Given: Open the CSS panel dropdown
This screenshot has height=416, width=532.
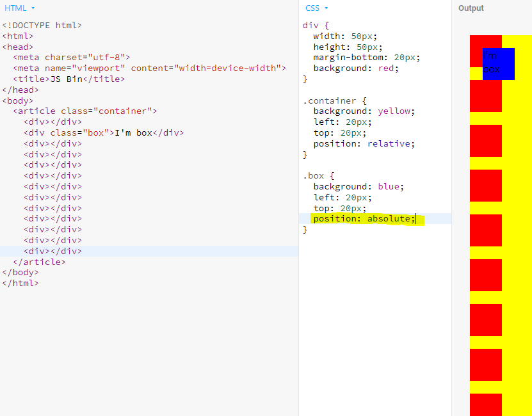Looking at the screenshot, I should click(x=316, y=8).
